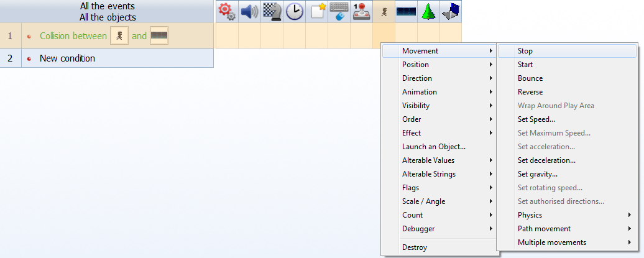This screenshot has width=644, height=258.
Task: Expand the Animation submenu
Action: point(439,92)
